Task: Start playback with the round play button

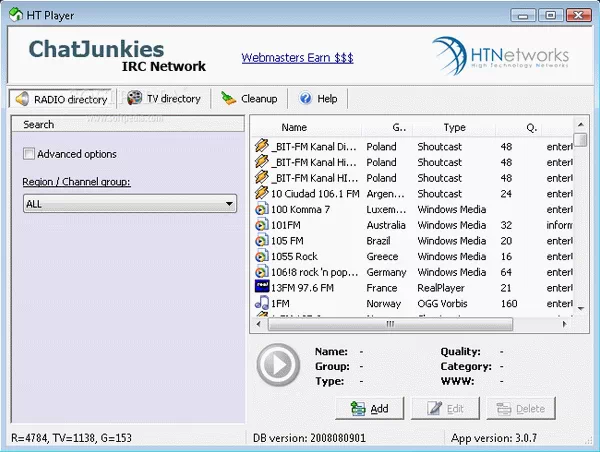Action: click(278, 365)
